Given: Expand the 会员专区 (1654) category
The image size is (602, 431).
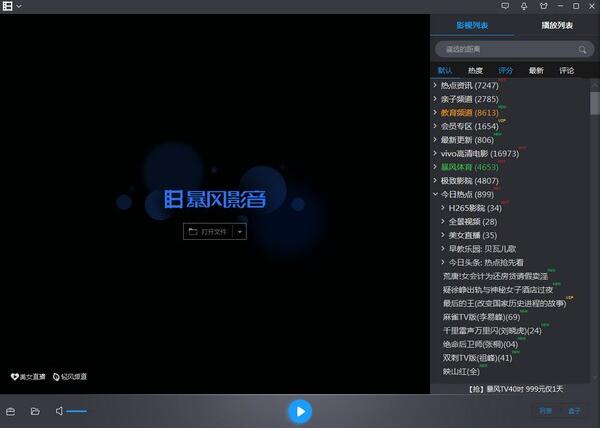Looking at the screenshot, I should pyautogui.click(x=435, y=126).
